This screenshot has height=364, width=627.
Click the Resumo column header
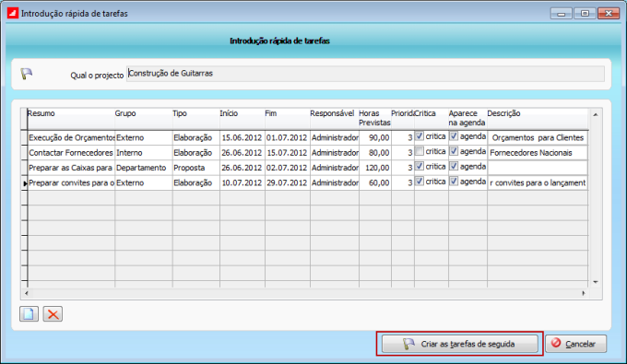tap(71, 118)
